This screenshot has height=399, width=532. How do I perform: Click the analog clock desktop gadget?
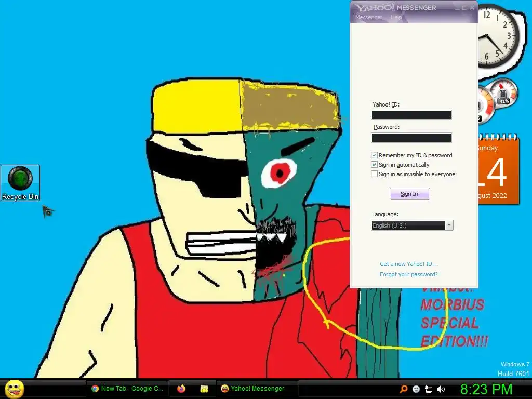coord(498,36)
